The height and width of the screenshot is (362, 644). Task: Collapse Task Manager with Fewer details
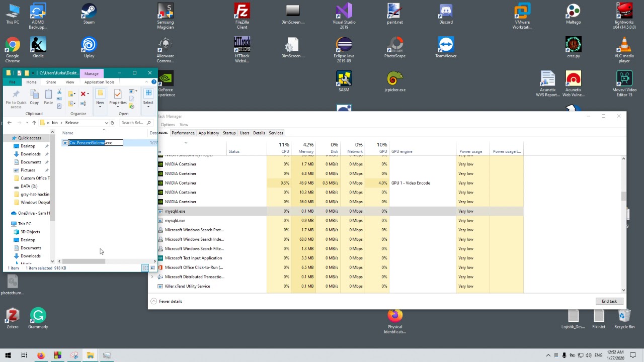pos(167,301)
